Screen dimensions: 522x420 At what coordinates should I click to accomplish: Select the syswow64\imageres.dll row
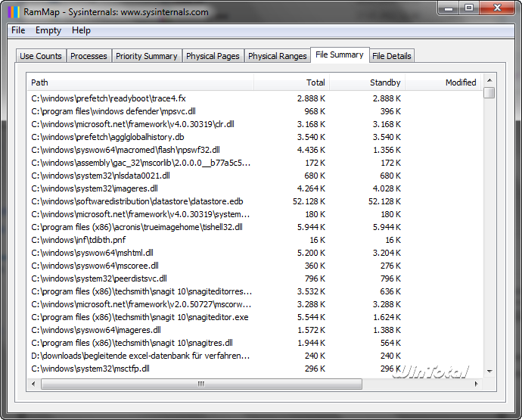(x=254, y=330)
